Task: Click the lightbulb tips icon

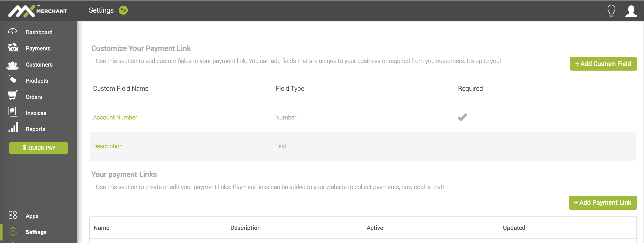Action: point(611,11)
